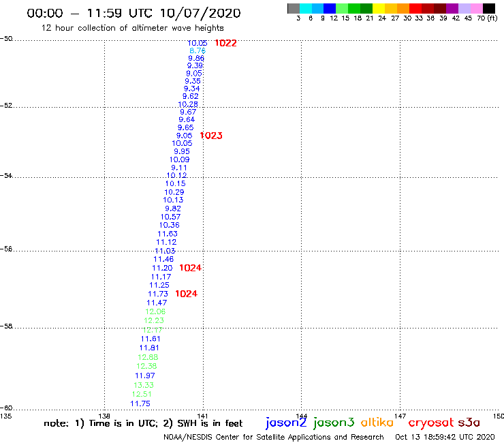504x443 pixels.
Task: Click the red 1024 label beside 11.73
Action: pyautogui.click(x=187, y=294)
